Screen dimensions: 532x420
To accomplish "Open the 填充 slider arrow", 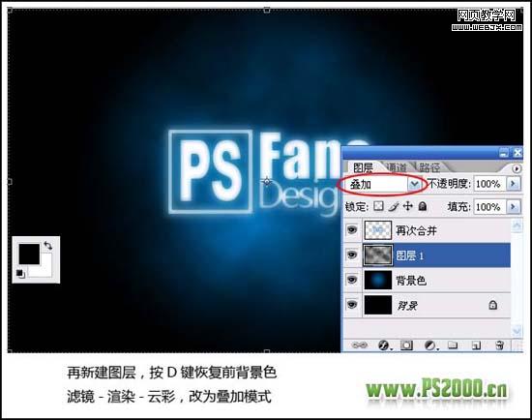I will pos(514,206).
